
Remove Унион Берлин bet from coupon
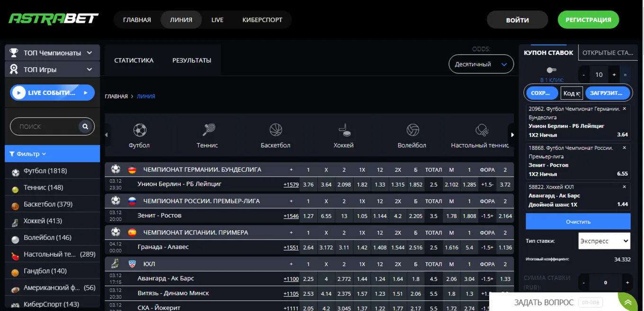624,109
